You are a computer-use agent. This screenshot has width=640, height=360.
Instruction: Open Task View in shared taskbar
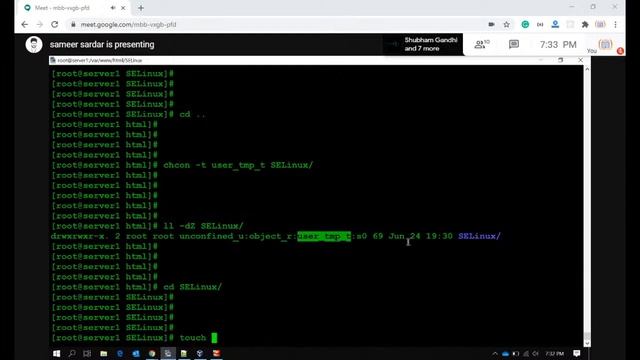(87, 353)
